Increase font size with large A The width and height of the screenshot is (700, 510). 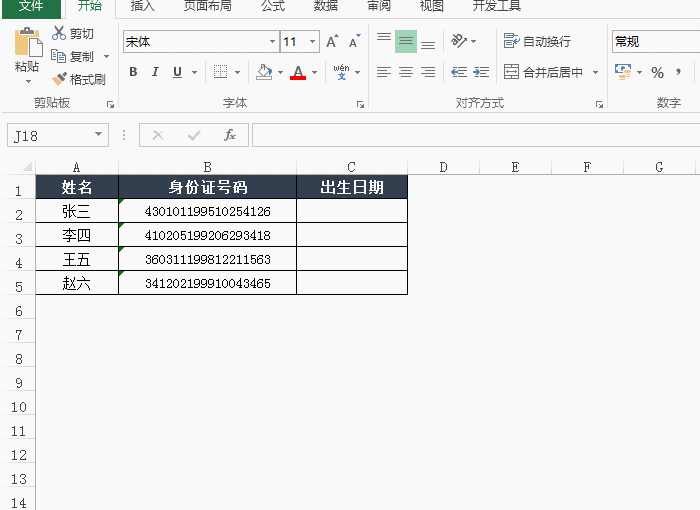(x=332, y=42)
